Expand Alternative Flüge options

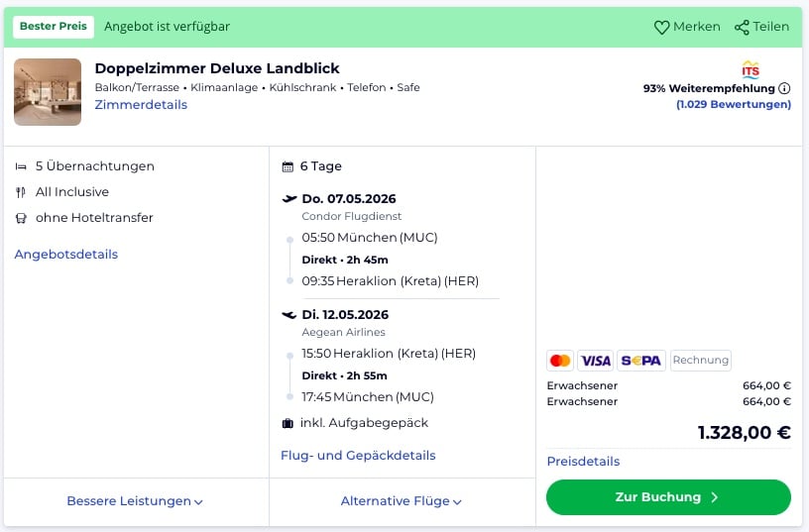click(x=401, y=501)
